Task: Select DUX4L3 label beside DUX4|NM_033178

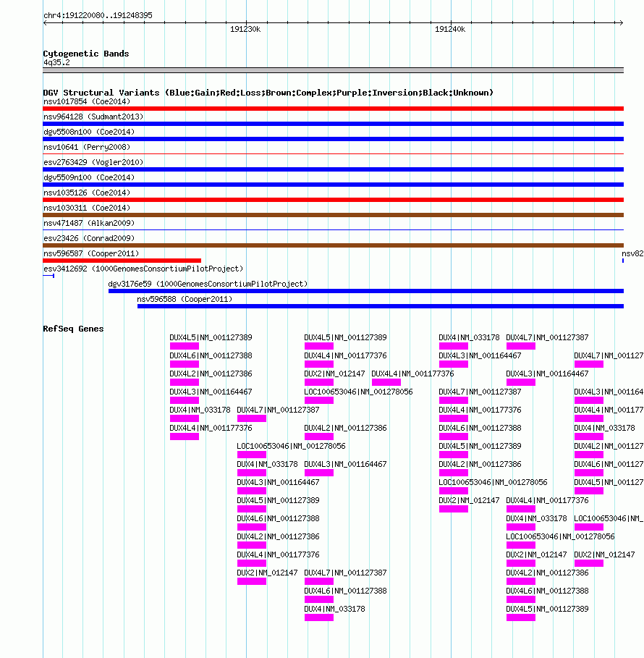Action: tap(345, 464)
